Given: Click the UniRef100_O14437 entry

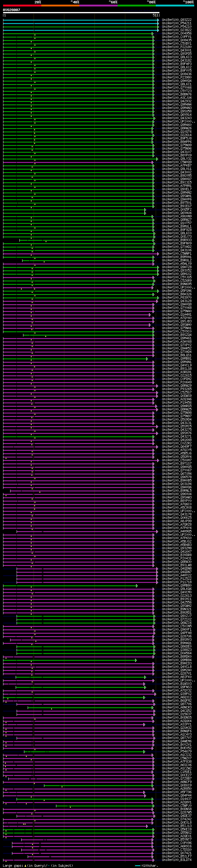Looking at the screenshot, I should pyautogui.click(x=177, y=799).
